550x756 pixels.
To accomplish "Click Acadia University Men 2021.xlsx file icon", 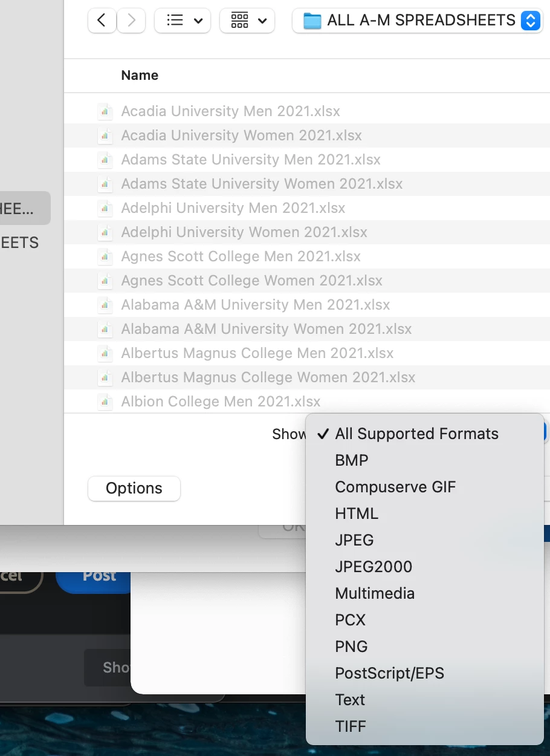I will (105, 111).
